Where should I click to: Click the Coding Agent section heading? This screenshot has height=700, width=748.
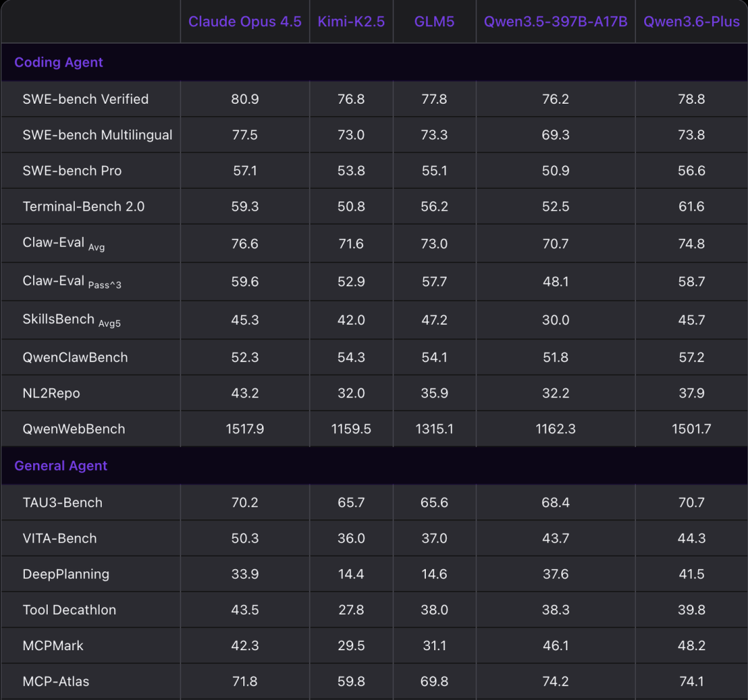point(59,62)
